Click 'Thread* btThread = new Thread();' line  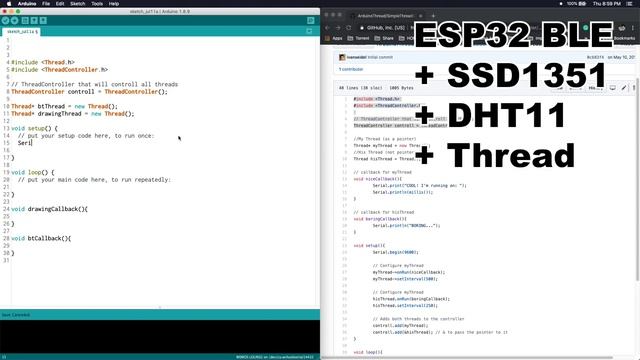(x=64, y=107)
